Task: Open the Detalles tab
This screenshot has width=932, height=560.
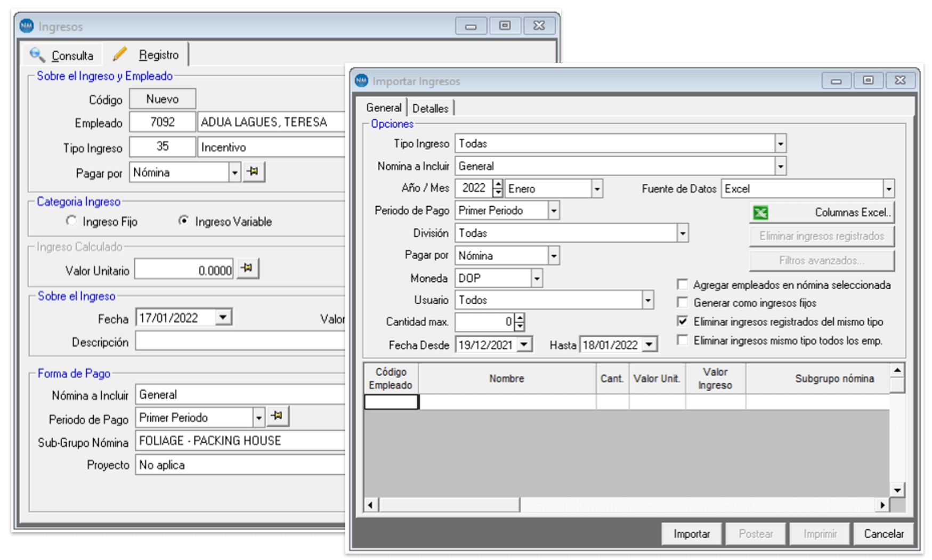Action: pyautogui.click(x=431, y=108)
